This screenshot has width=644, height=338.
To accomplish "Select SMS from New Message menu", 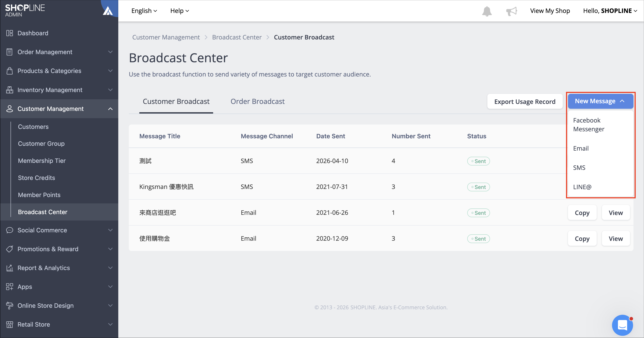I will tap(600, 168).
